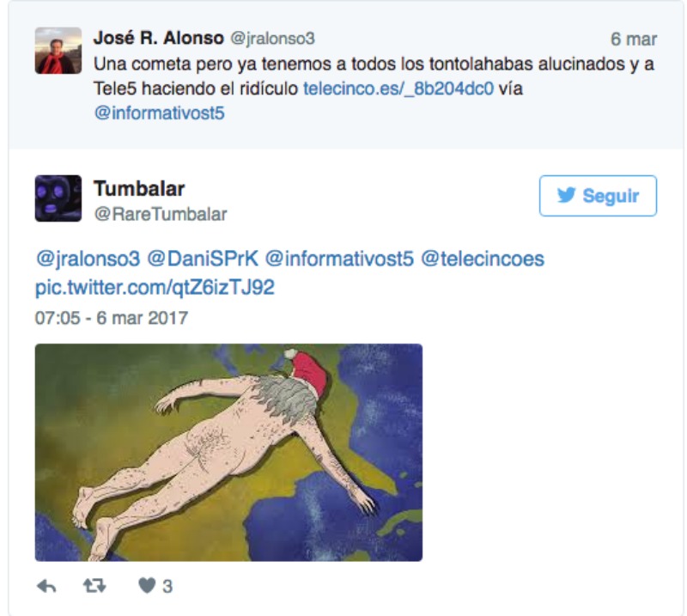Open the @RareTumbalar handle
The image size is (687, 616).
161,214
